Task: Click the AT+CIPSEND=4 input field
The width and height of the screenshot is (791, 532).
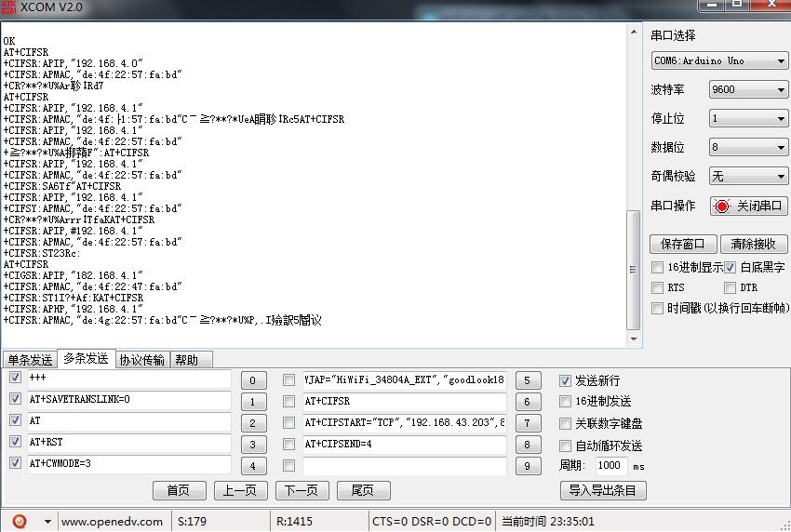Action: (x=405, y=445)
